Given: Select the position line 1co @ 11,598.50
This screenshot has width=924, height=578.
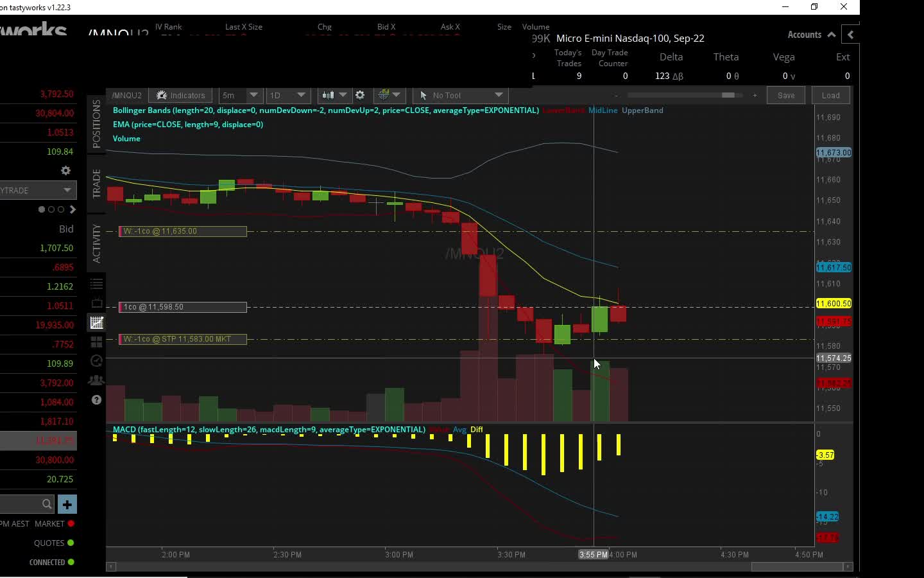Looking at the screenshot, I should tap(183, 307).
